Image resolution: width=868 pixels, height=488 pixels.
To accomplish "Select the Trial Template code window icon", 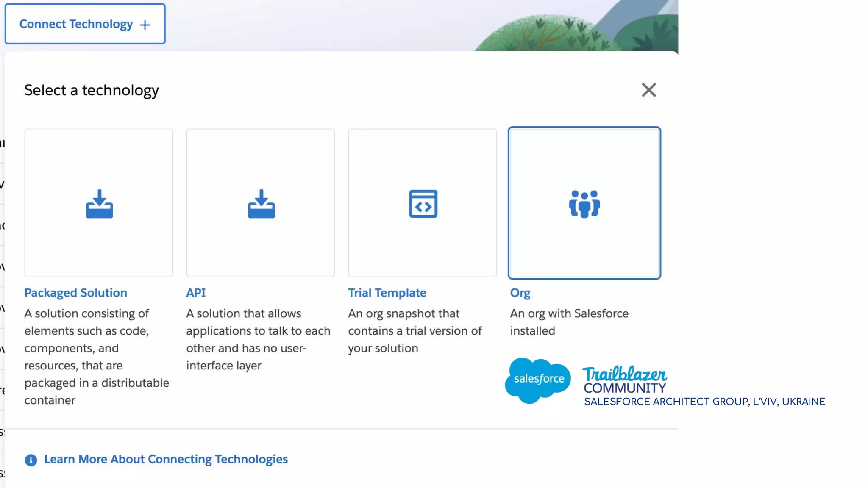I will coord(423,204).
